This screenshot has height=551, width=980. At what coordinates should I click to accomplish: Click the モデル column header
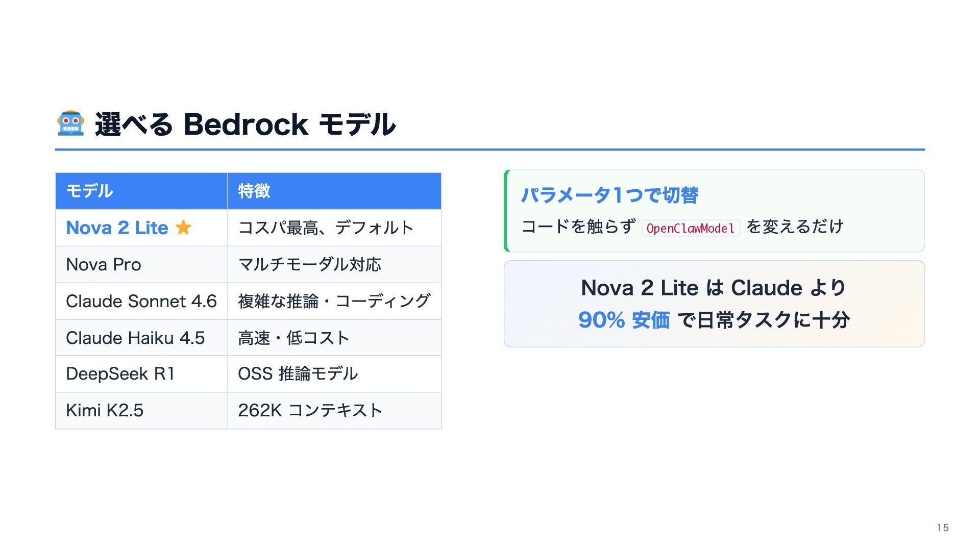click(141, 191)
